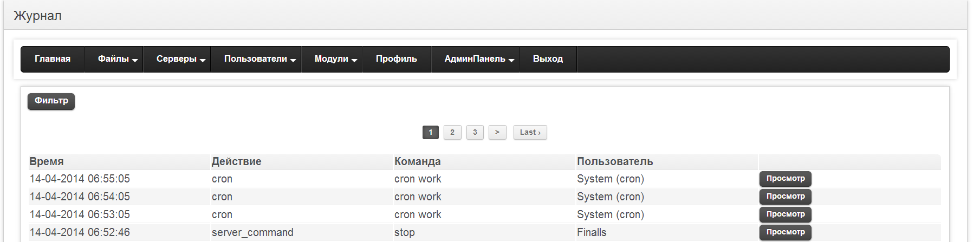The image size is (980, 242).
Task: Open the АдминПанель dropdown menu
Action: click(478, 59)
